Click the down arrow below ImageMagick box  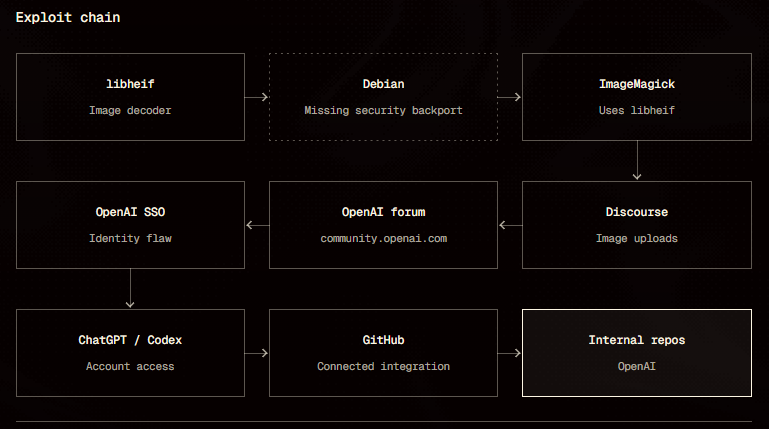[x=637, y=160]
